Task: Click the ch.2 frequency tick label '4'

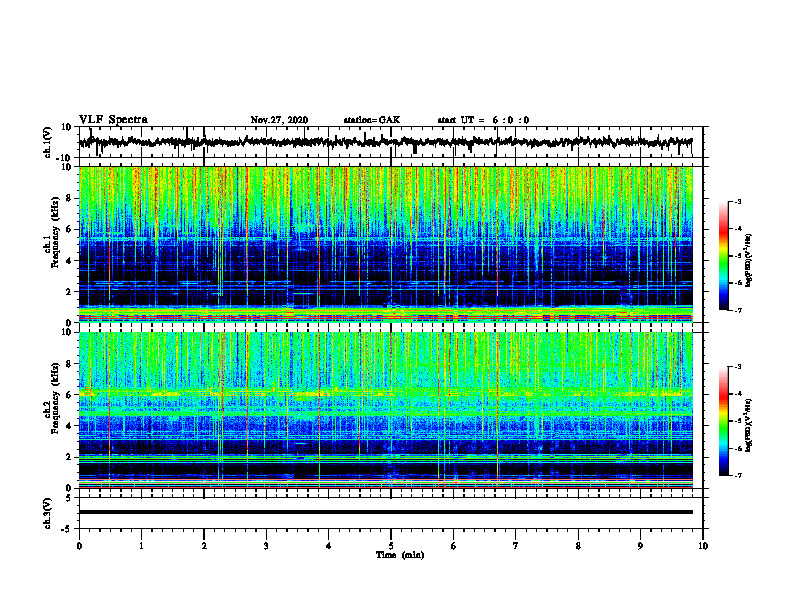Action: (x=70, y=426)
